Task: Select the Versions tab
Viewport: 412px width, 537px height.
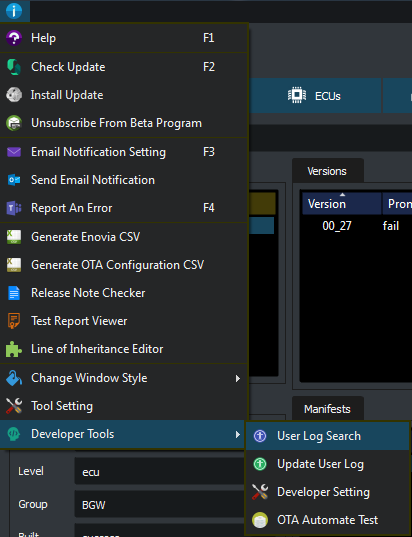Action: tap(327, 171)
